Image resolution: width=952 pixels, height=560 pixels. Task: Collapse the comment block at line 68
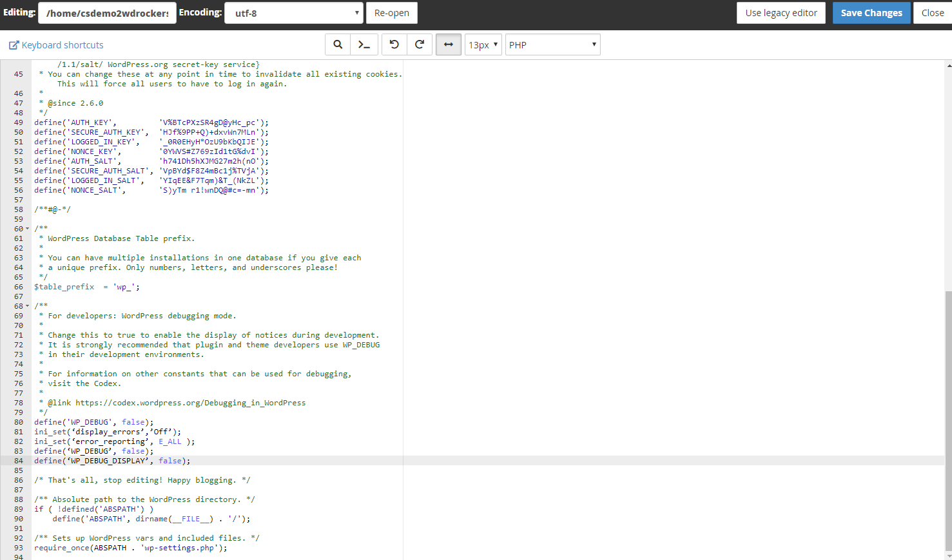pyautogui.click(x=27, y=306)
